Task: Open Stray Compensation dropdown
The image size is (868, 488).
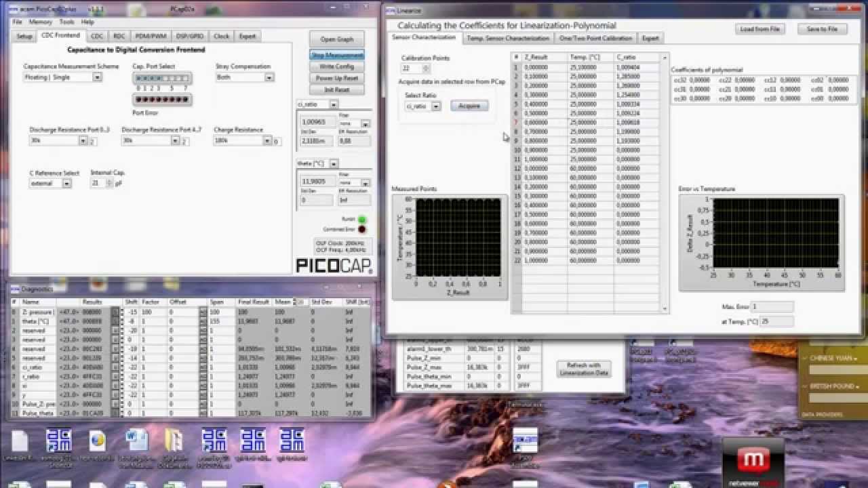Action: [x=269, y=77]
